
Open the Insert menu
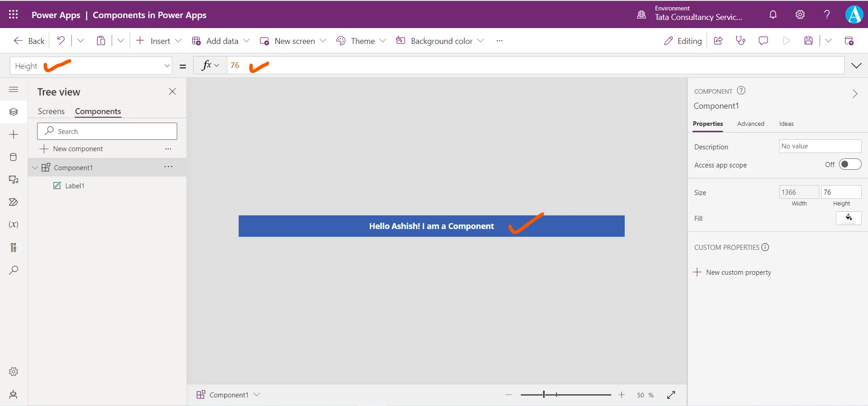point(159,41)
